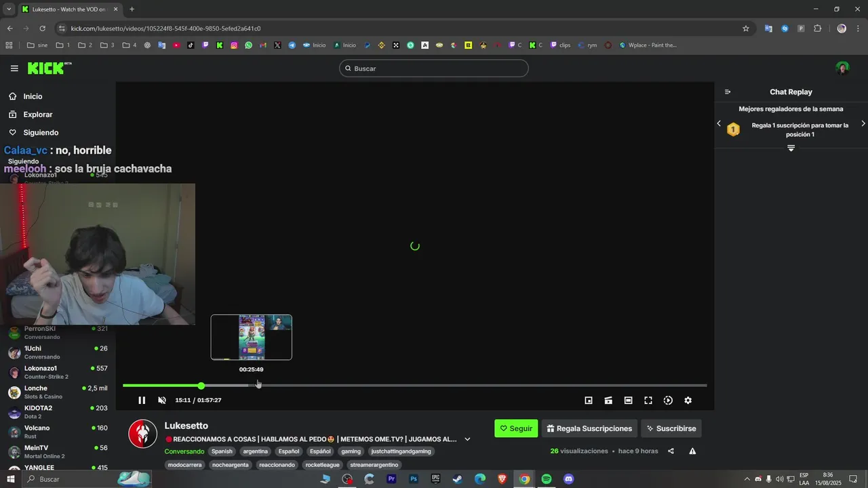868x488 pixels.
Task: Toggle theater mode in the player
Action: (629, 401)
